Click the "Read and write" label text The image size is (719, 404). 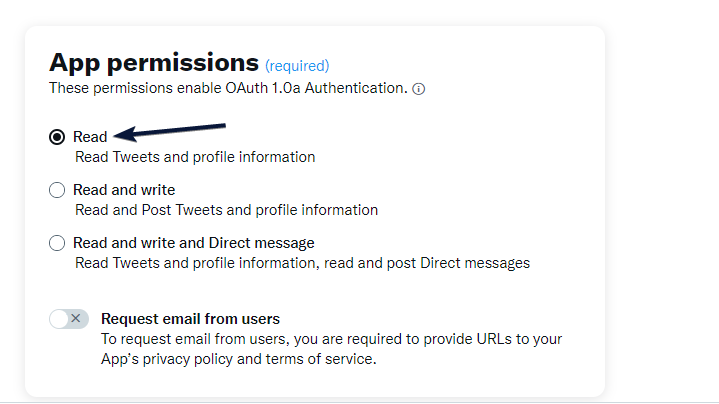[x=124, y=190]
